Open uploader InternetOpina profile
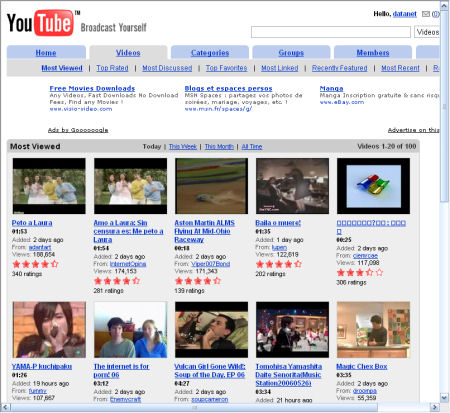The height and width of the screenshot is (413, 450). coord(128,264)
